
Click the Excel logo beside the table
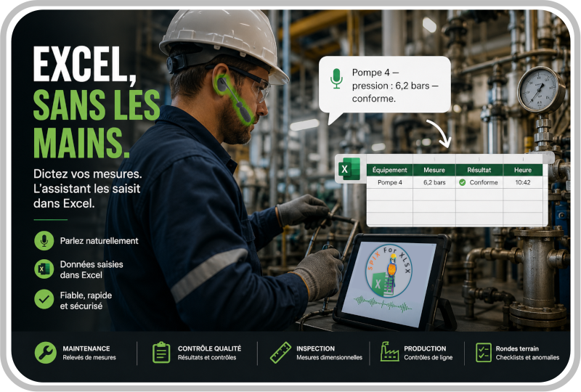(349, 169)
